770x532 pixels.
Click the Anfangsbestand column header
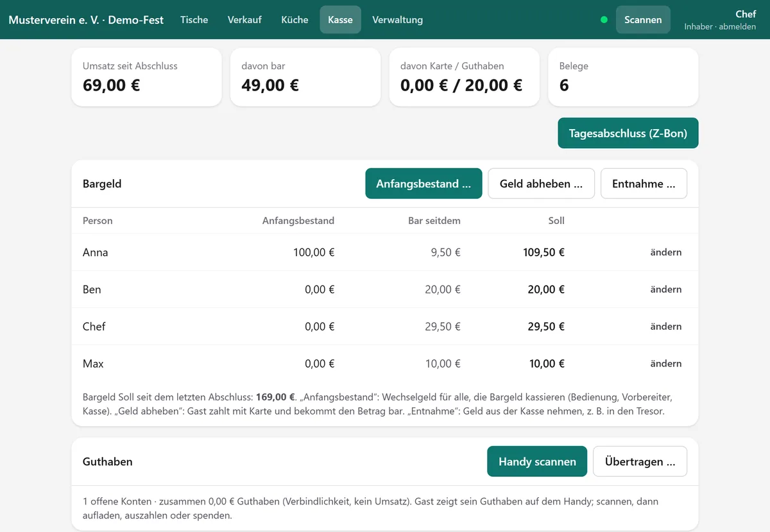click(x=298, y=221)
